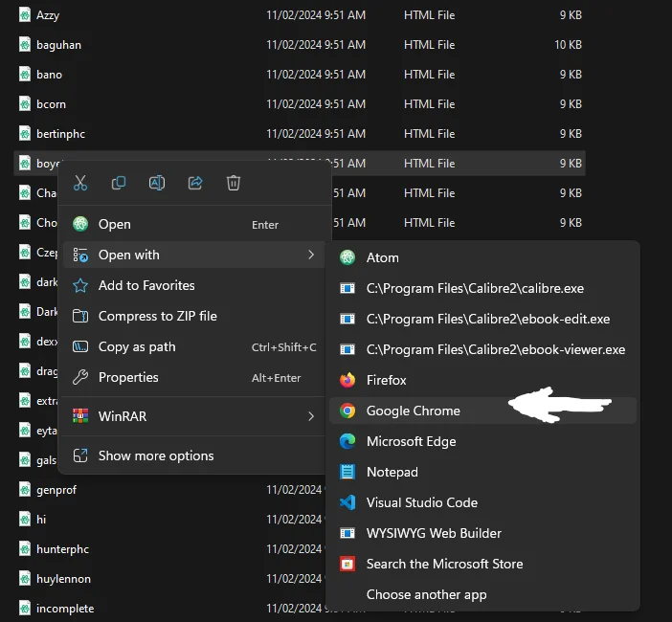
Task: Click the date cell in Azzy row
Action: pos(316,15)
